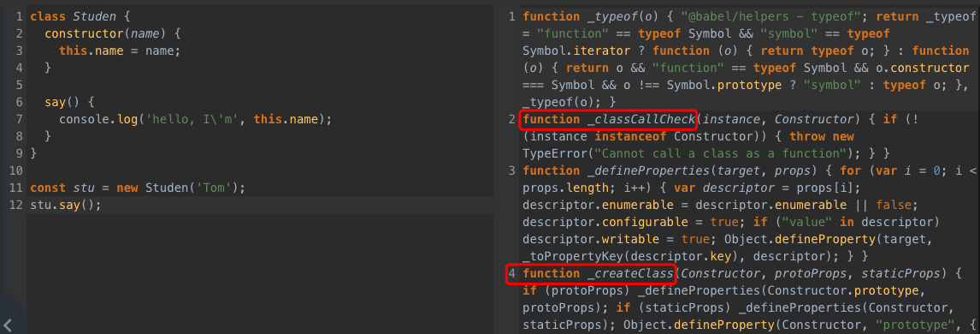Click the left-pointing chevron at bottom-left corner
This screenshot has height=334, width=980.
[8, 325]
